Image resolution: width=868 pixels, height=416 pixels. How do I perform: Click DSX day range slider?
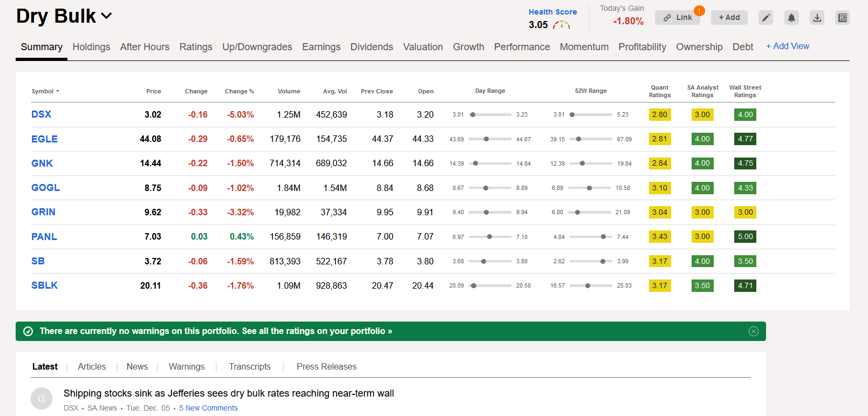pyautogui.click(x=490, y=114)
